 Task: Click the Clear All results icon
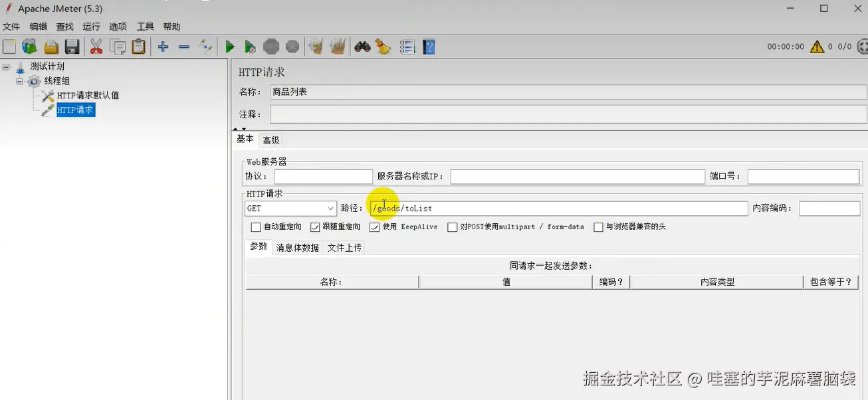(x=338, y=47)
